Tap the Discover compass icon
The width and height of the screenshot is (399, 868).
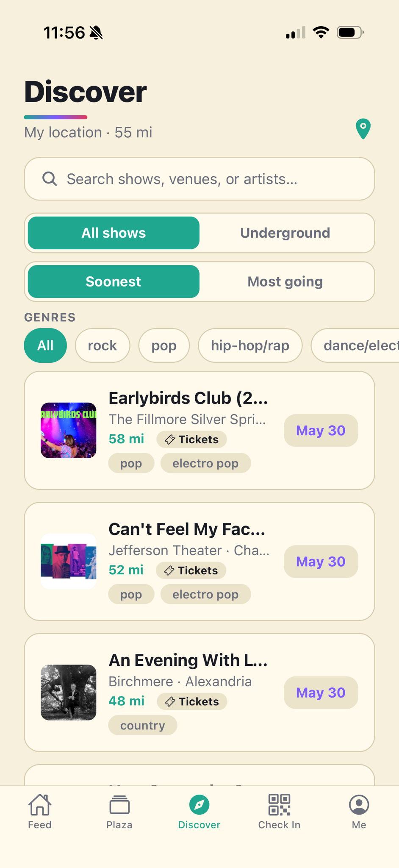(x=199, y=804)
